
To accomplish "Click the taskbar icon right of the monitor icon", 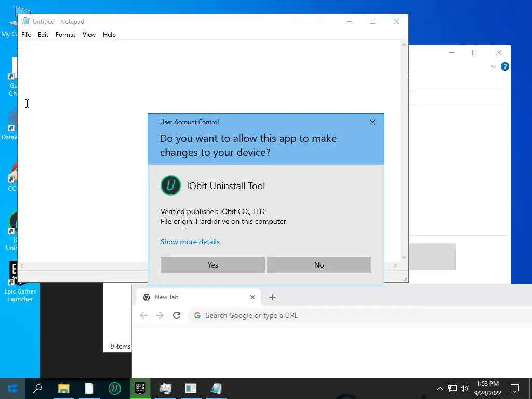I will (191, 389).
